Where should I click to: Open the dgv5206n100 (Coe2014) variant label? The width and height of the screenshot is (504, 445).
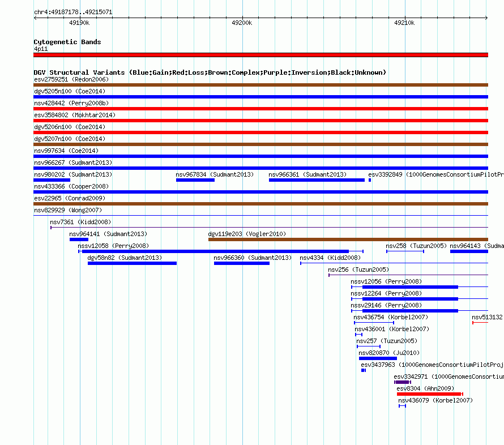(x=70, y=127)
